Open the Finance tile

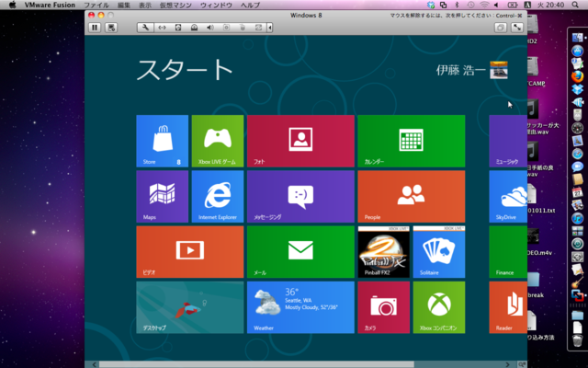[508, 251]
